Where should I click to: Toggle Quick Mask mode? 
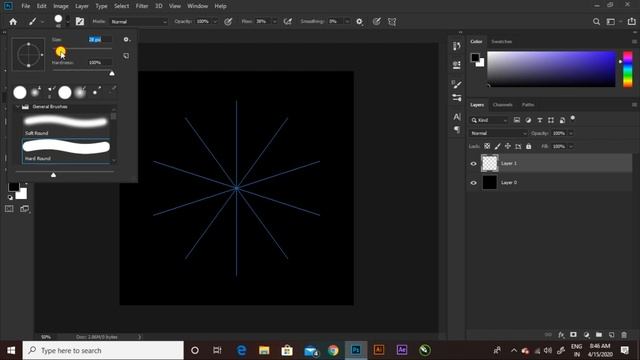point(9,209)
